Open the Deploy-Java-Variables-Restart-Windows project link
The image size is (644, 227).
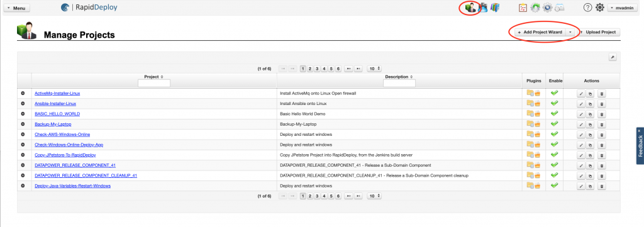(73, 186)
